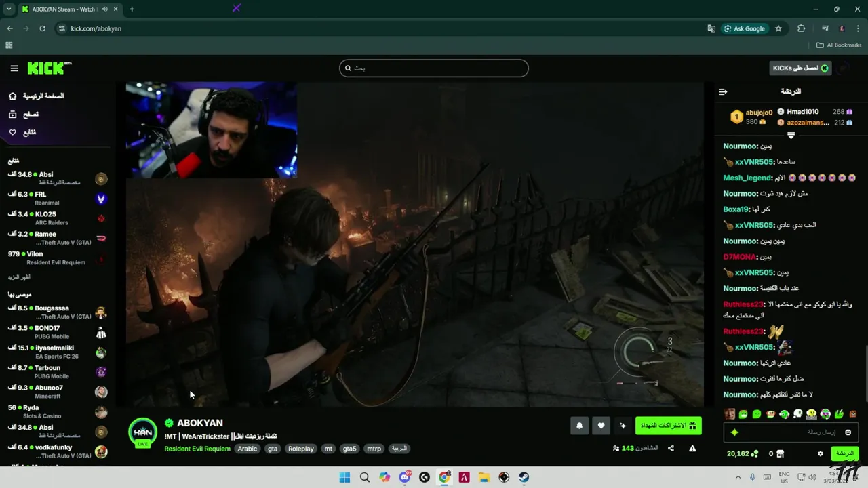Expand the gift leaderboard handle

pyautogui.click(x=791, y=135)
